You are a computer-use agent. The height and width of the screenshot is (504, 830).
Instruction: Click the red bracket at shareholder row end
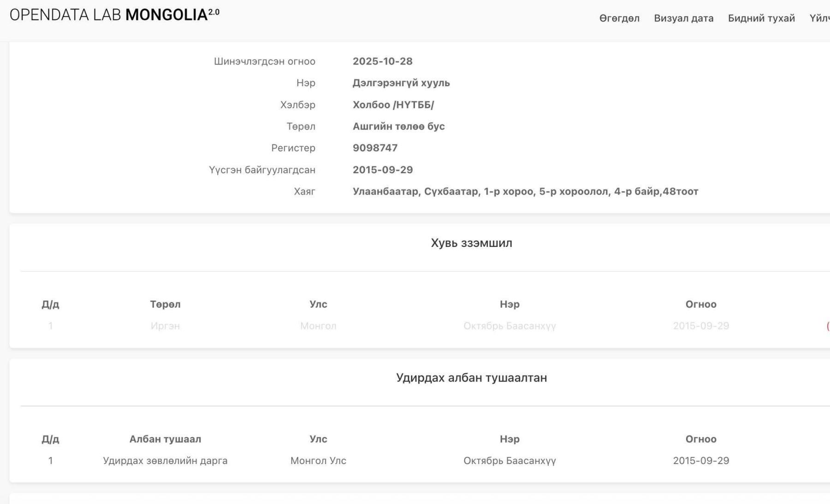pos(827,326)
